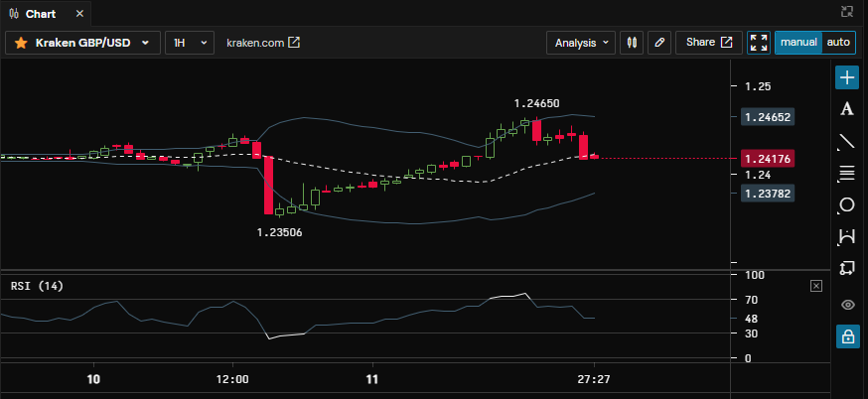Click the favorite star next to Kraken GBP/USD

click(x=21, y=43)
